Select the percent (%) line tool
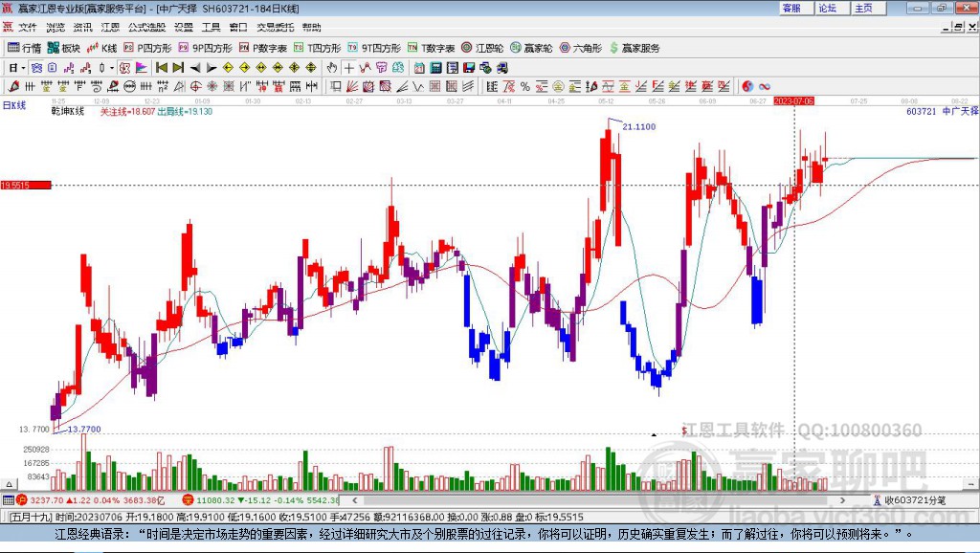The height and width of the screenshot is (553, 980). coord(525,86)
